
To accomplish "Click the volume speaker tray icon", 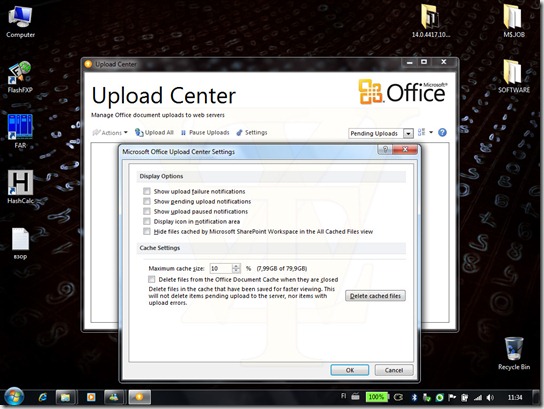I will (490, 397).
